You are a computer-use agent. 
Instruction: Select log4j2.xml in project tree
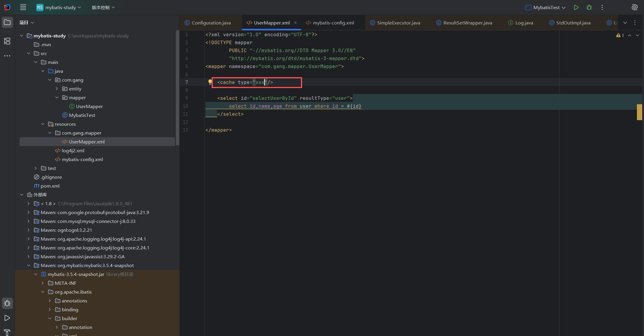coord(70,150)
